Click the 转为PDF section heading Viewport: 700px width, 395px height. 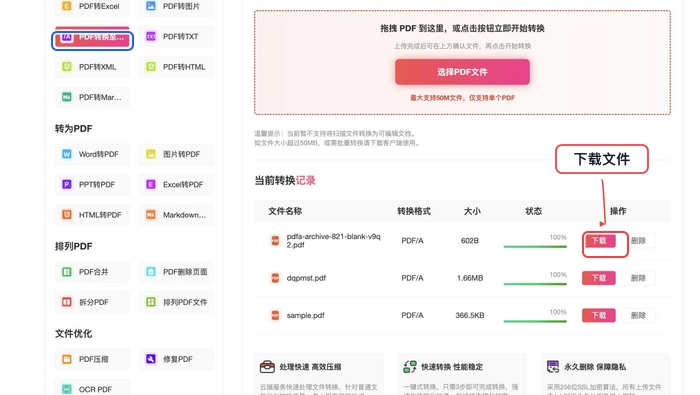point(74,129)
